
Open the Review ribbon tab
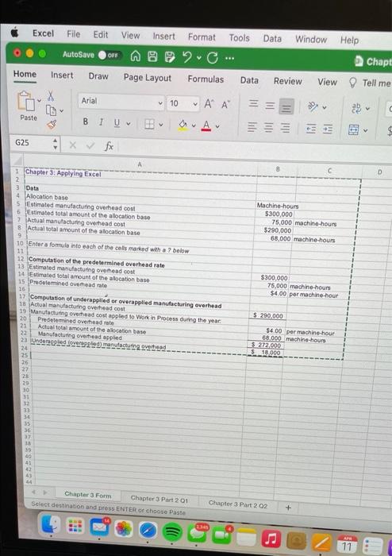pyautogui.click(x=287, y=81)
